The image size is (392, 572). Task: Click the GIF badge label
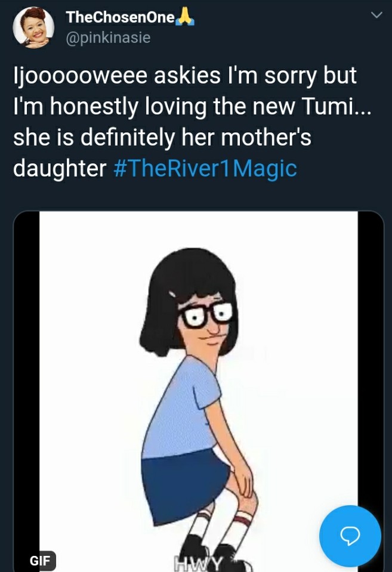point(40,560)
